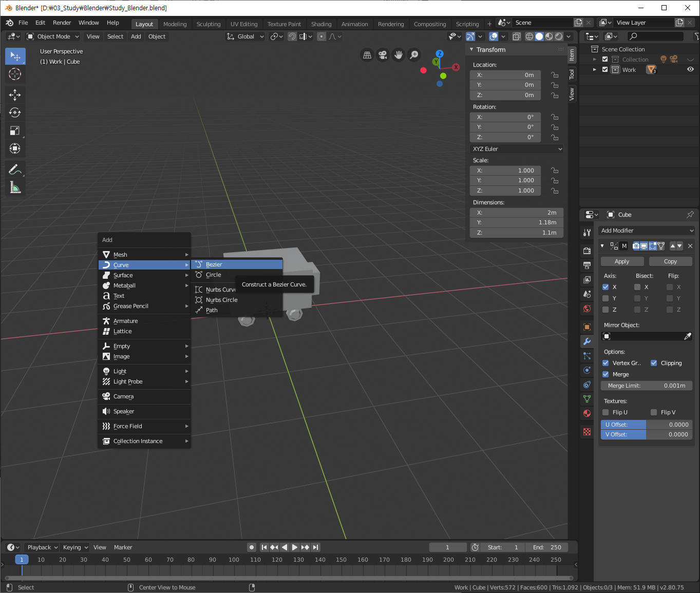
Task: Choose Camera in the Add menu
Action: point(144,396)
